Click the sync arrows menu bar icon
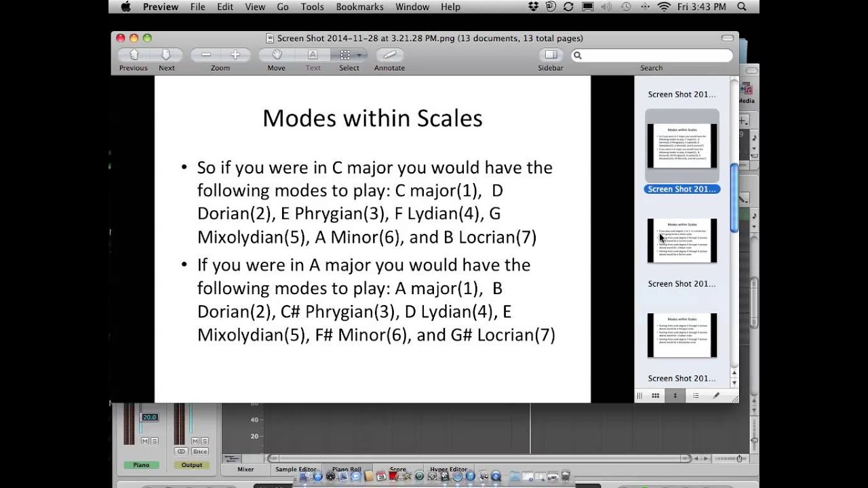The height and width of the screenshot is (488, 868). point(568,7)
